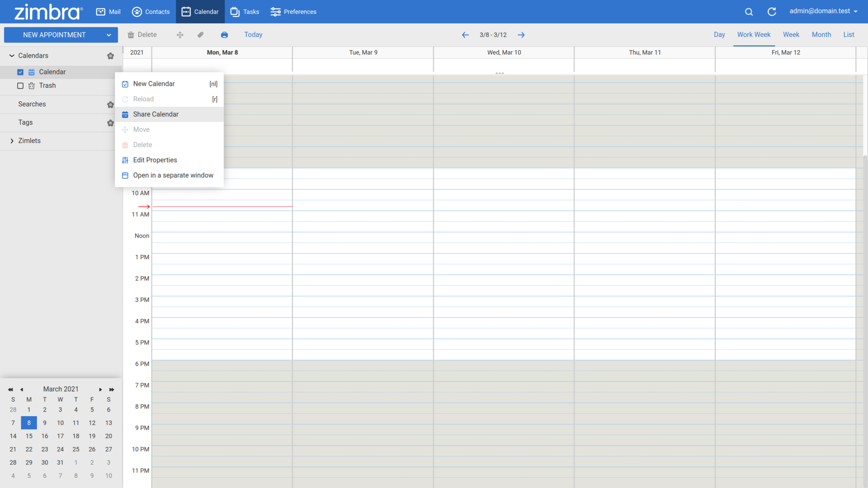Click the print calendar icon

(224, 34)
